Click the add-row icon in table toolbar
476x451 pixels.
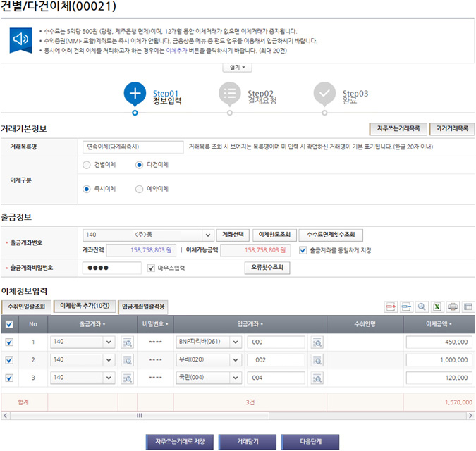coord(391,307)
